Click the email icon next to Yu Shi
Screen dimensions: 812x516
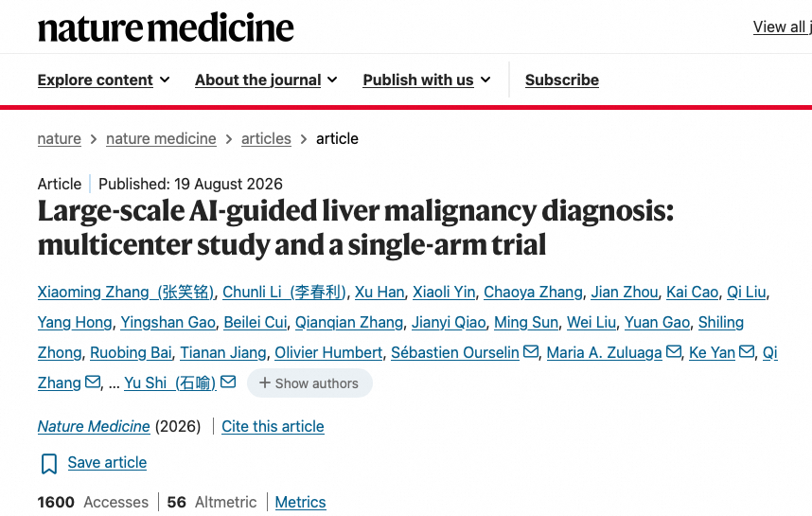click(228, 382)
